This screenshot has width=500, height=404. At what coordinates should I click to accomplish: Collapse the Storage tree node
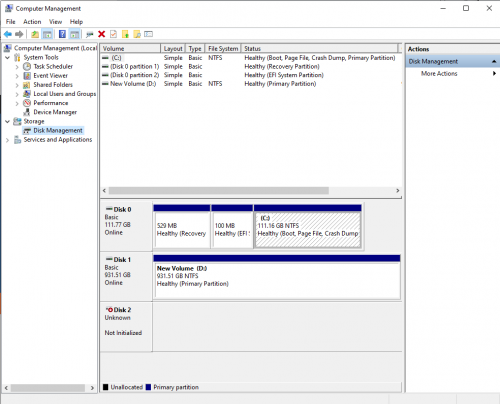pos(7,121)
